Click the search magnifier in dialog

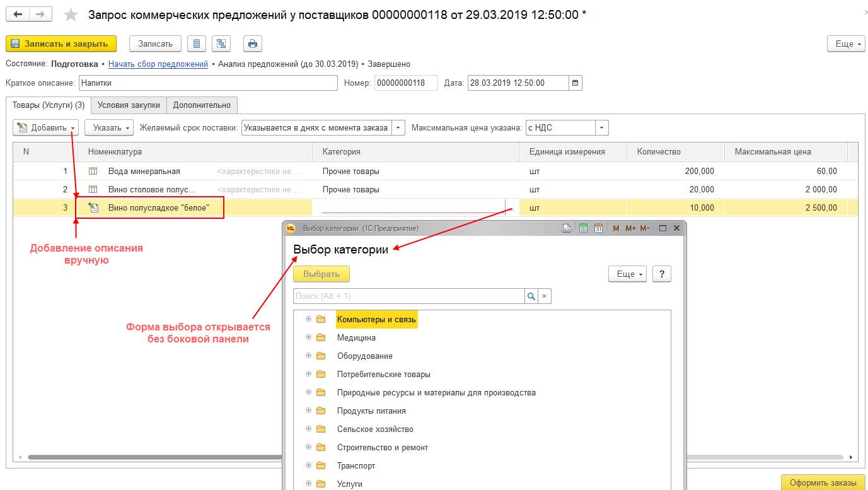[x=531, y=296]
